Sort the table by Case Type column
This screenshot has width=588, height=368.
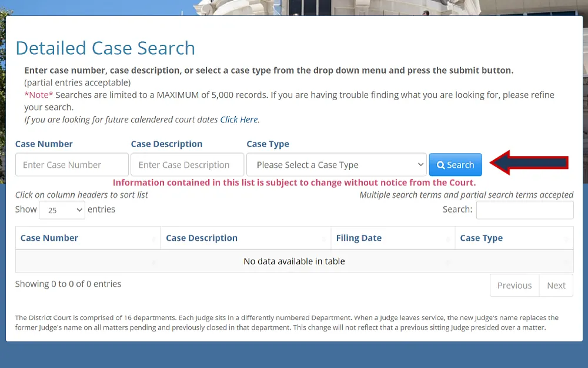point(481,238)
